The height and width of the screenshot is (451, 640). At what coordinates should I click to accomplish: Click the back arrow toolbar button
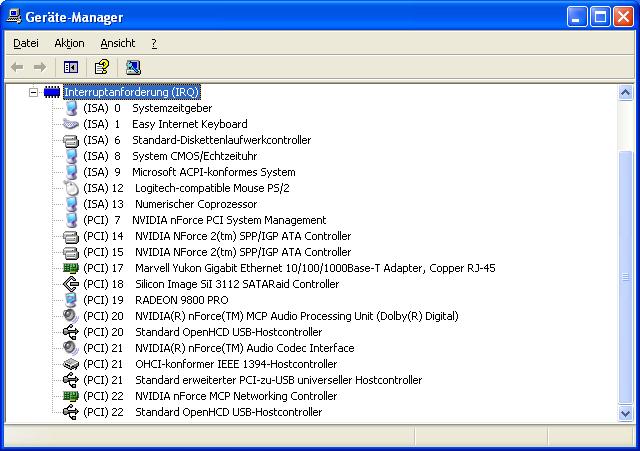[17, 67]
